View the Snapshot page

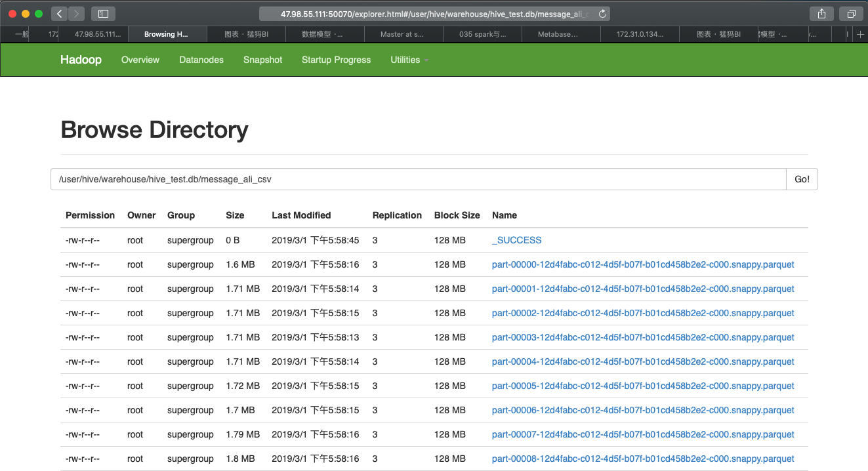click(x=262, y=60)
